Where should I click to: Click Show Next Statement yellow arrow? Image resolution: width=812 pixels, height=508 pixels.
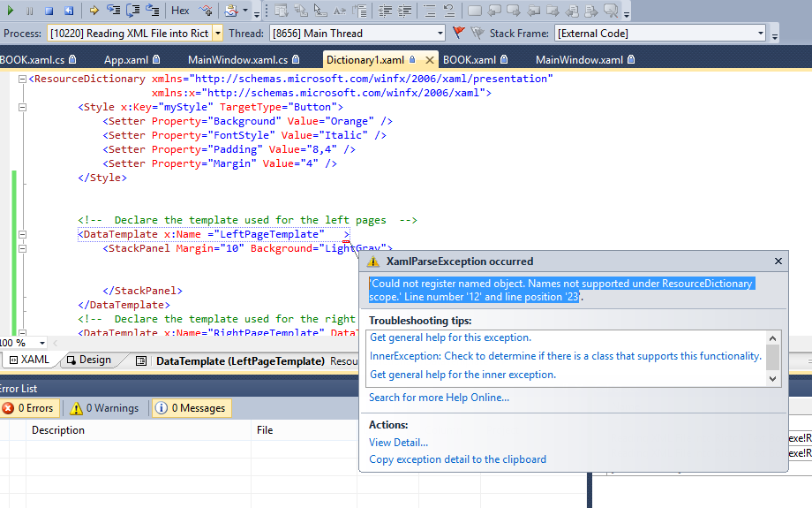coord(94,11)
